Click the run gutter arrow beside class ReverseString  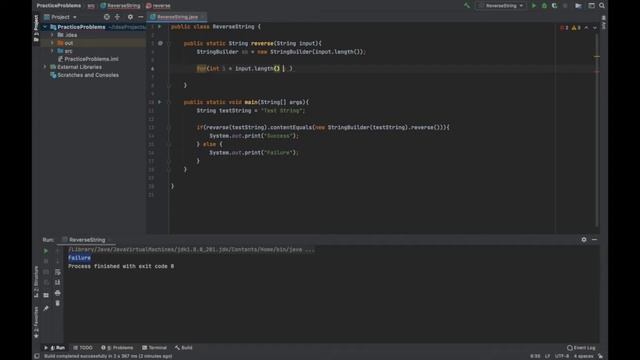[160, 27]
